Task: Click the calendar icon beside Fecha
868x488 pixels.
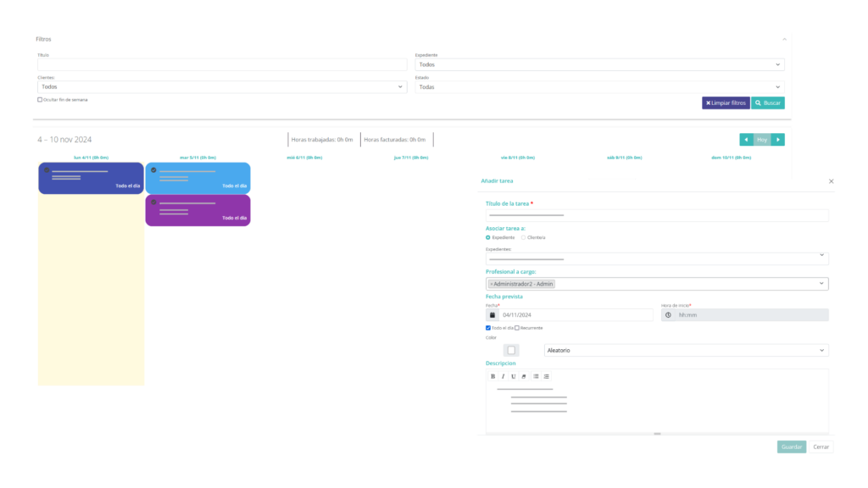Action: 492,315
